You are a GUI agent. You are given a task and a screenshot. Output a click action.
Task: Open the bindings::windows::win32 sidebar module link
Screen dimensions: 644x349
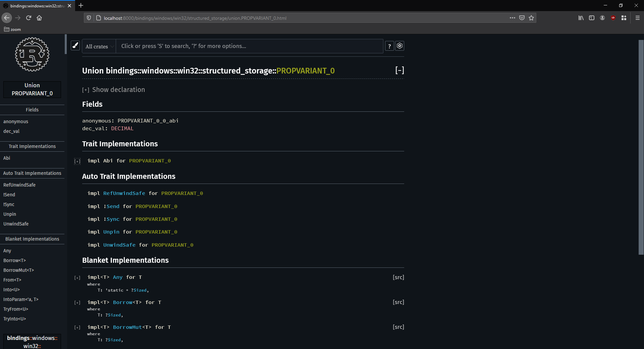click(32, 342)
